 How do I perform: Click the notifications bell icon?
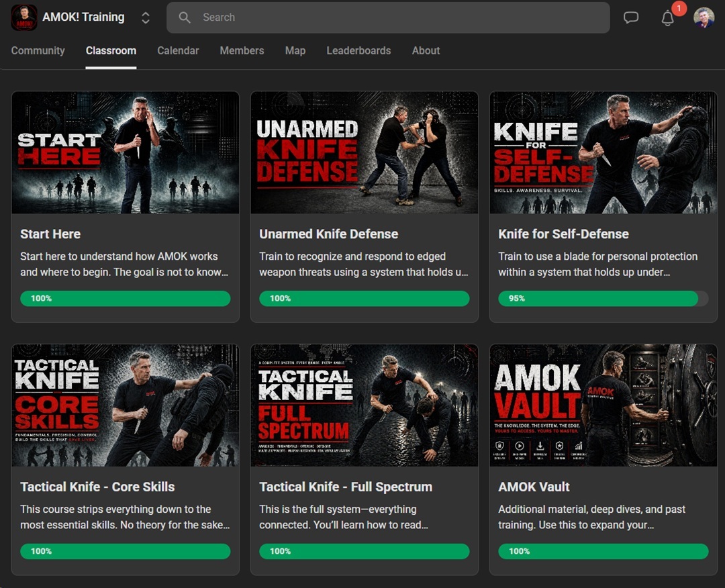tap(667, 18)
